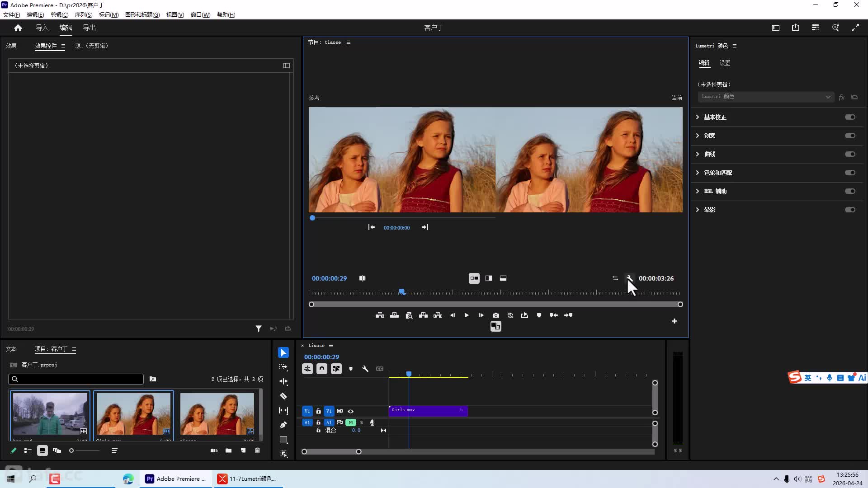Expand the 色轮和匹配 section
This screenshot has width=868, height=488.
coord(698,173)
